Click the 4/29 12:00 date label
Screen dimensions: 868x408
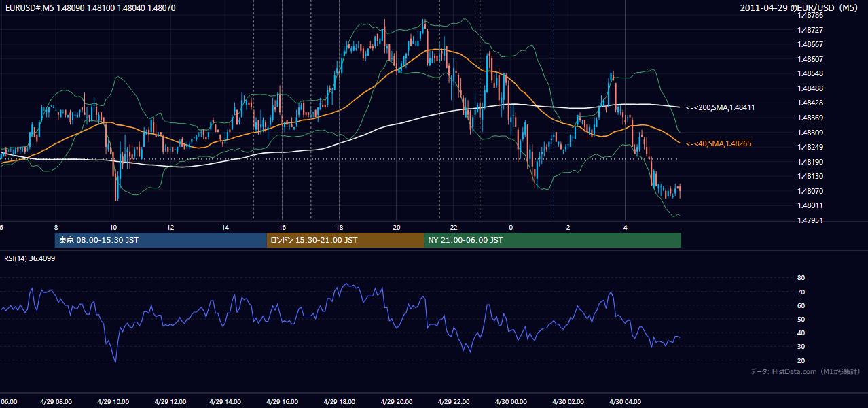(x=170, y=402)
